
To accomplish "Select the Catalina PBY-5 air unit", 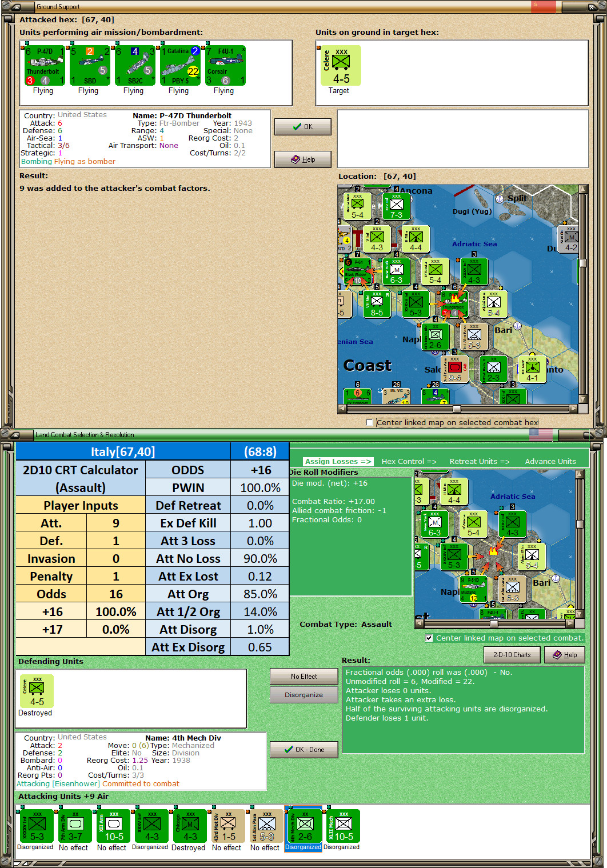I will pos(180,66).
